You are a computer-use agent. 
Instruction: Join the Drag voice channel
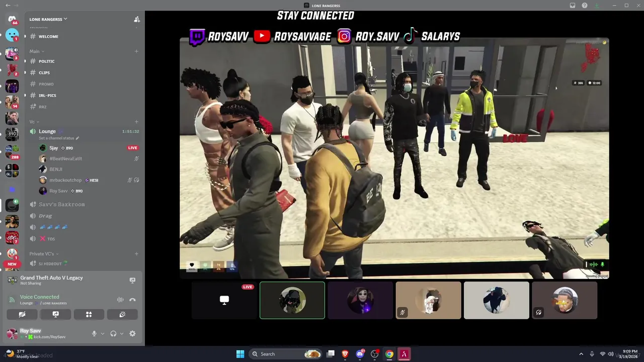[85, 216]
